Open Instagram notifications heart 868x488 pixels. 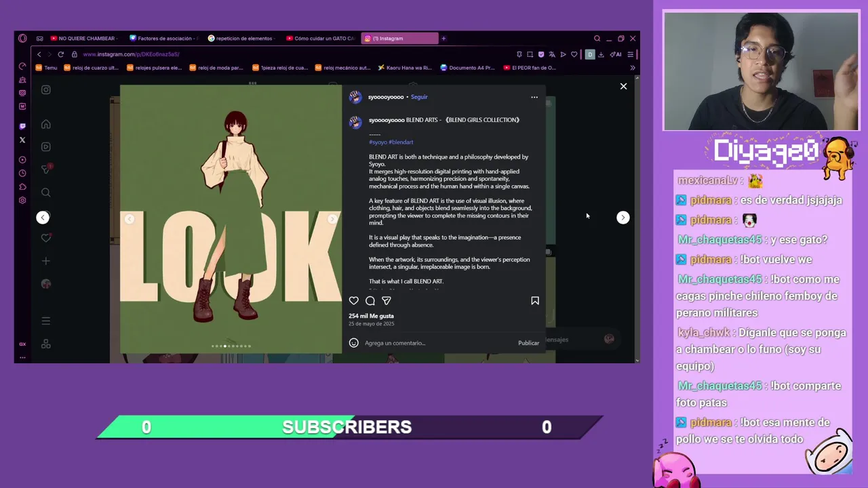46,238
